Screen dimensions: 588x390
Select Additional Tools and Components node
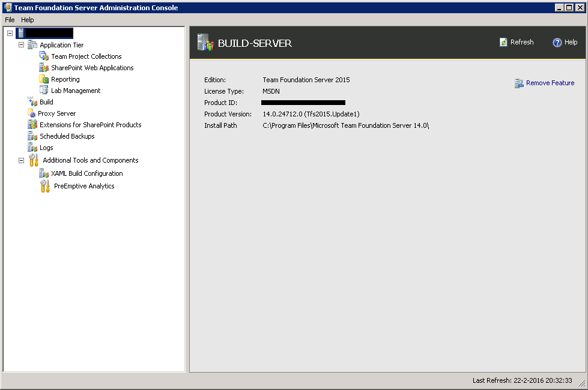point(90,160)
